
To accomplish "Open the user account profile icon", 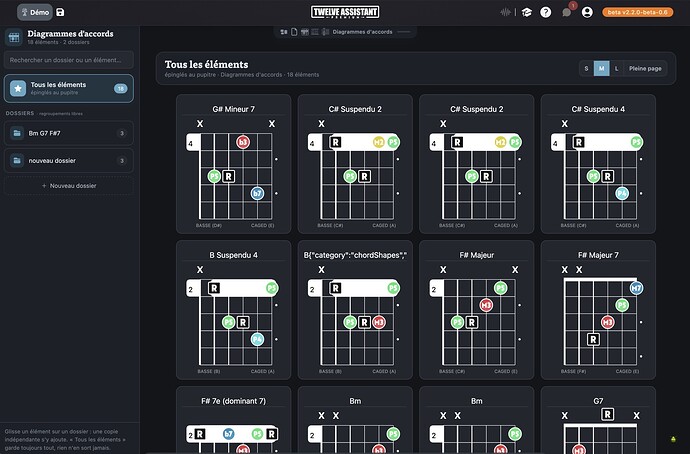I will 587,12.
